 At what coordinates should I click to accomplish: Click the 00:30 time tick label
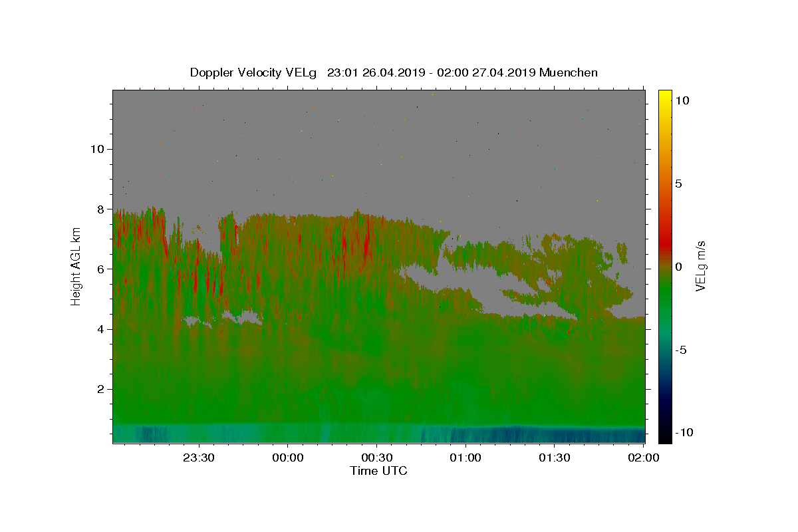(376, 458)
